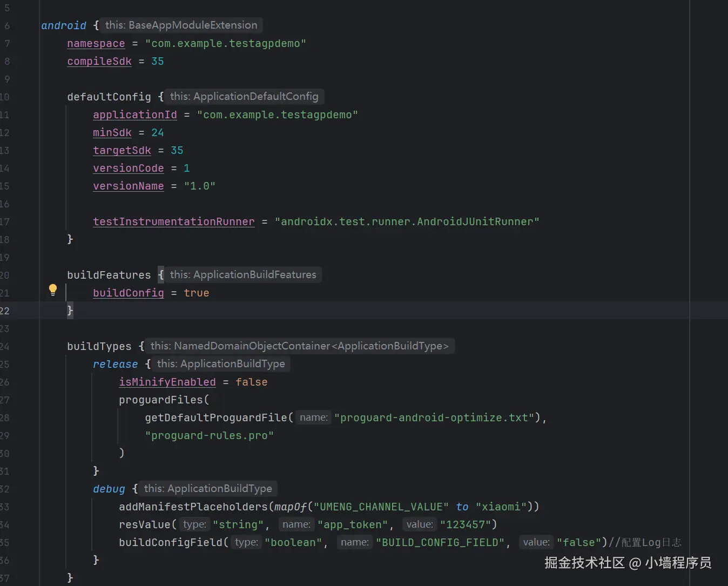Click the "UMENG_CHANNEL_VALUE" string
This screenshot has width=728, height=586.
[381, 507]
